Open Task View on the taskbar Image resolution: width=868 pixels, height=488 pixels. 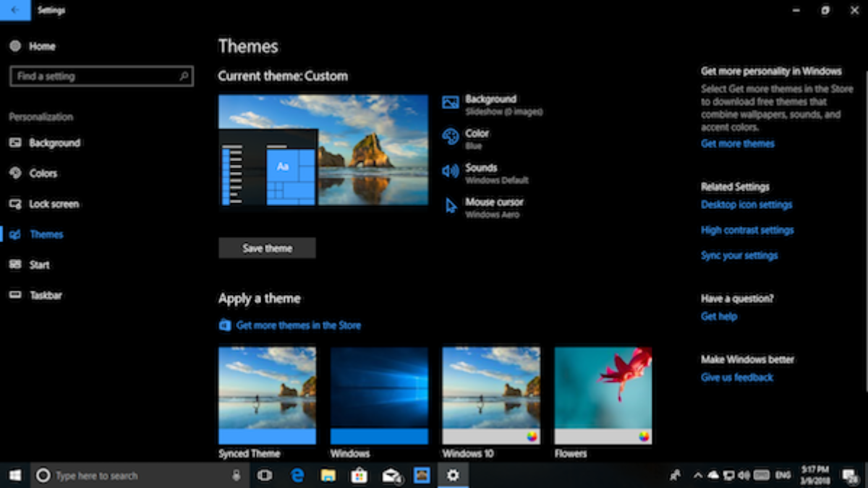coord(265,475)
